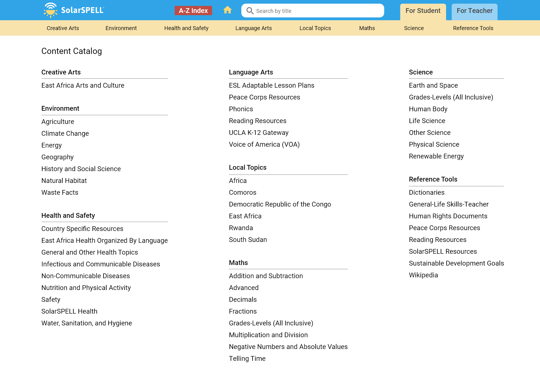Open Country Specific Resources
The image size is (540, 392).
(82, 229)
